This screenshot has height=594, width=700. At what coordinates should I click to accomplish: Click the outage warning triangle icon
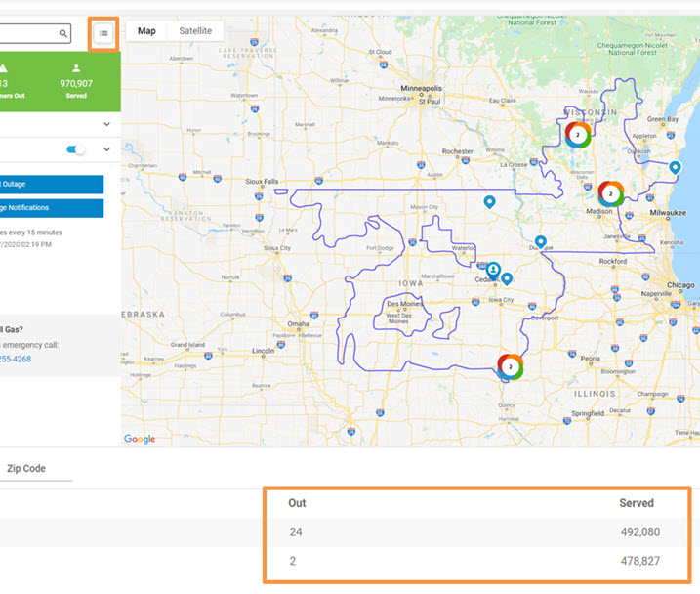(x=3, y=68)
